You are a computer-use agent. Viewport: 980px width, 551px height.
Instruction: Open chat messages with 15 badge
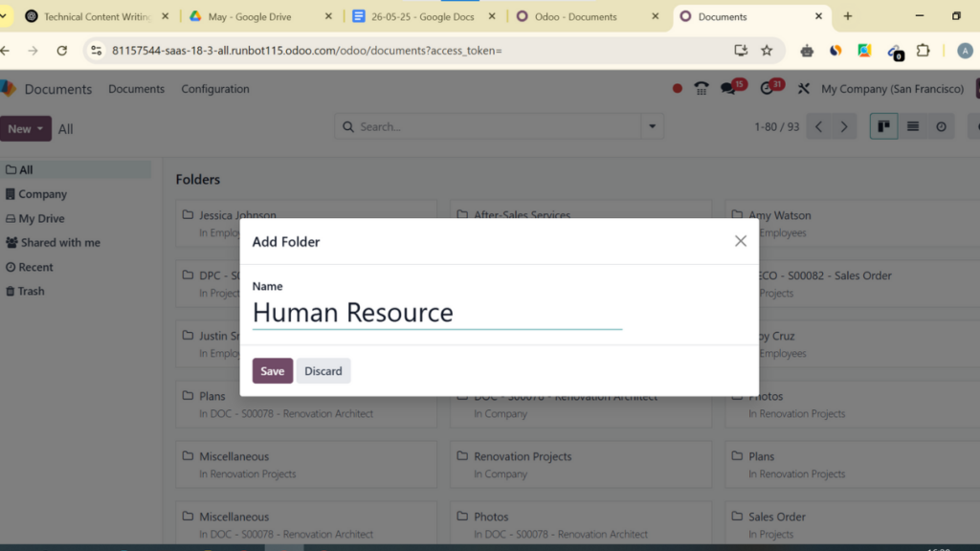pos(732,87)
